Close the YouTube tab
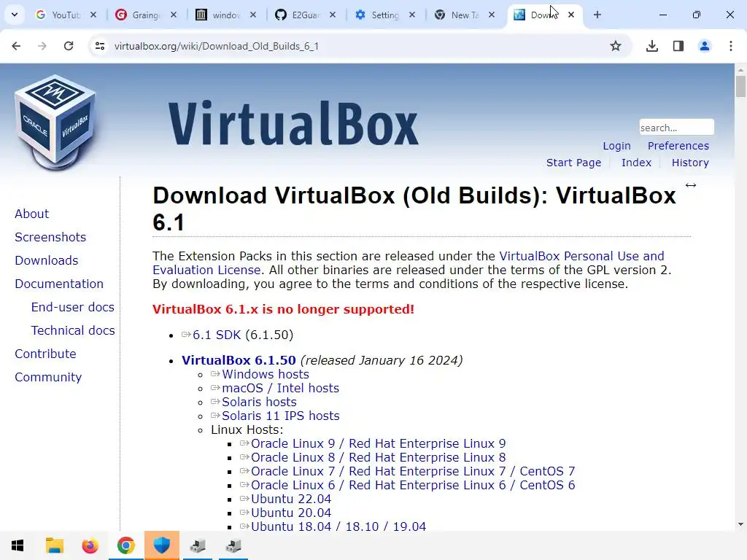This screenshot has width=747, height=560. (x=93, y=15)
